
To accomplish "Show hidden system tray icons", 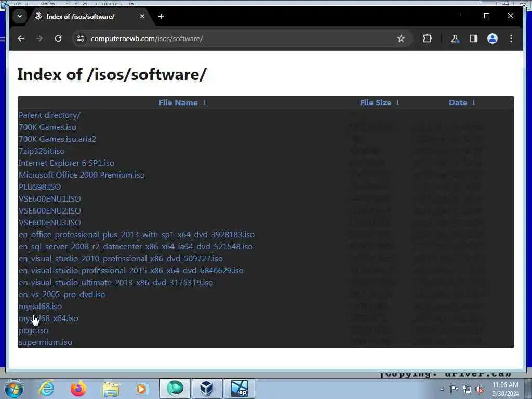I will point(442,389).
